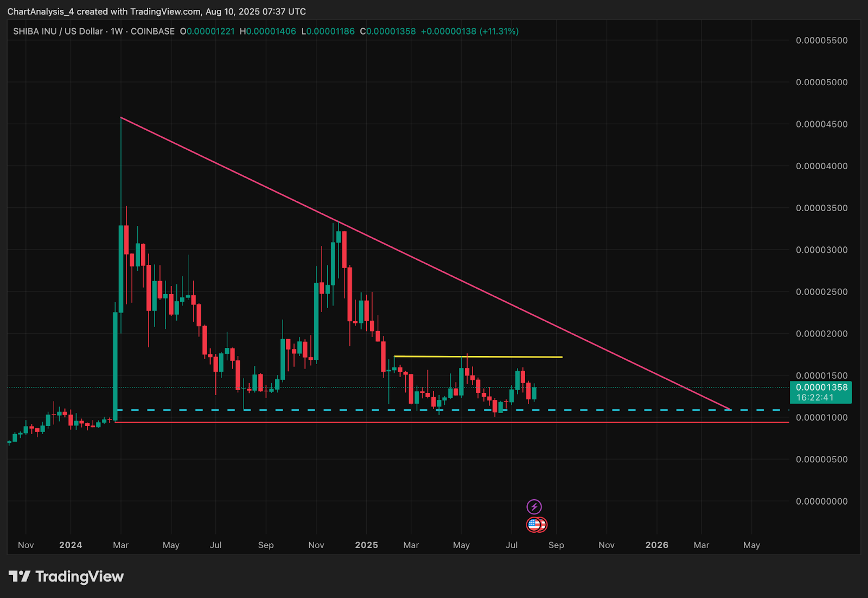Select the dashed cyan support line
Screen dimensions: 868x598
tap(453, 410)
